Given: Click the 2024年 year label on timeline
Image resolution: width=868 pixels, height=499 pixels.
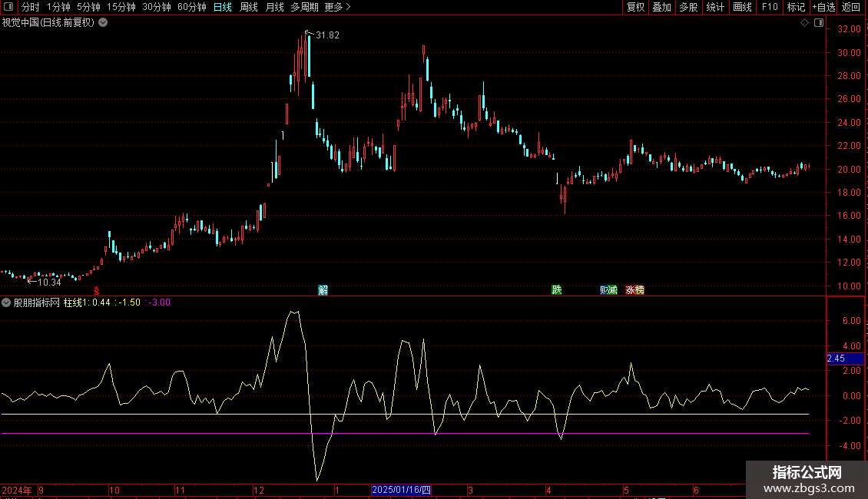Looking at the screenshot, I should click(x=17, y=490).
